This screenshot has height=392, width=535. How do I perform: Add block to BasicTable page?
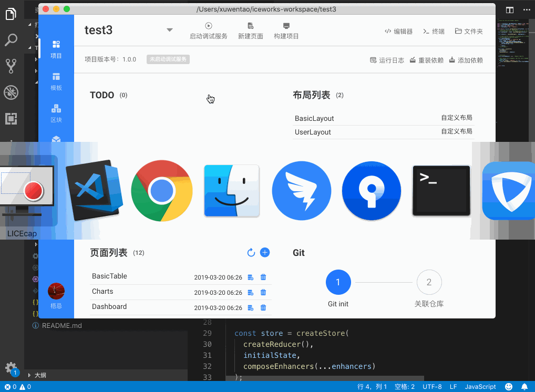coord(251,277)
